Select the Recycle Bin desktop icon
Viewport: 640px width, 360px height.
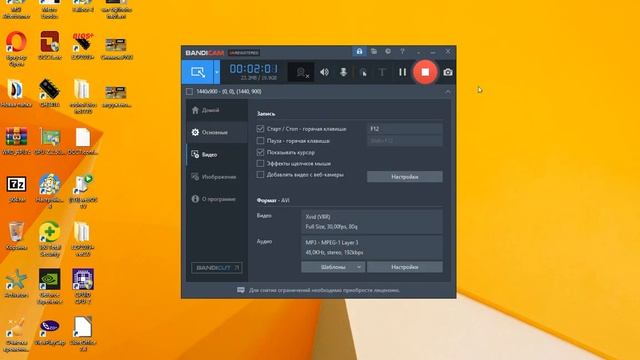coord(16,235)
